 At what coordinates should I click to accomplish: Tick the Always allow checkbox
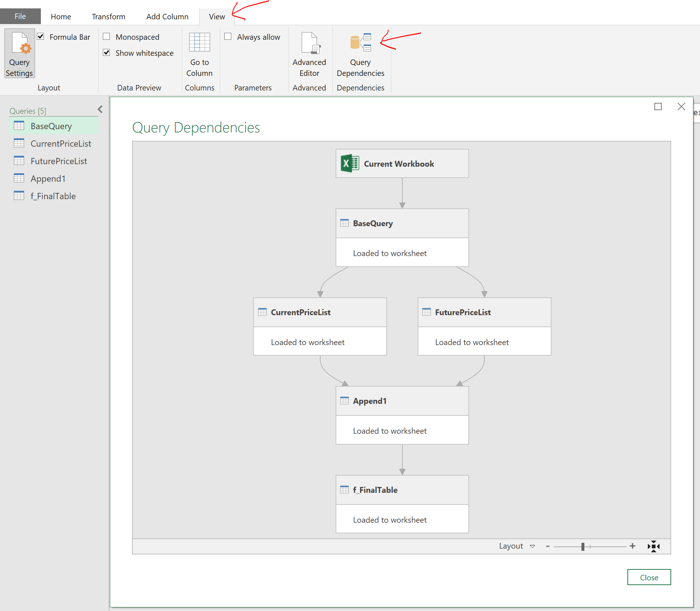(x=228, y=37)
